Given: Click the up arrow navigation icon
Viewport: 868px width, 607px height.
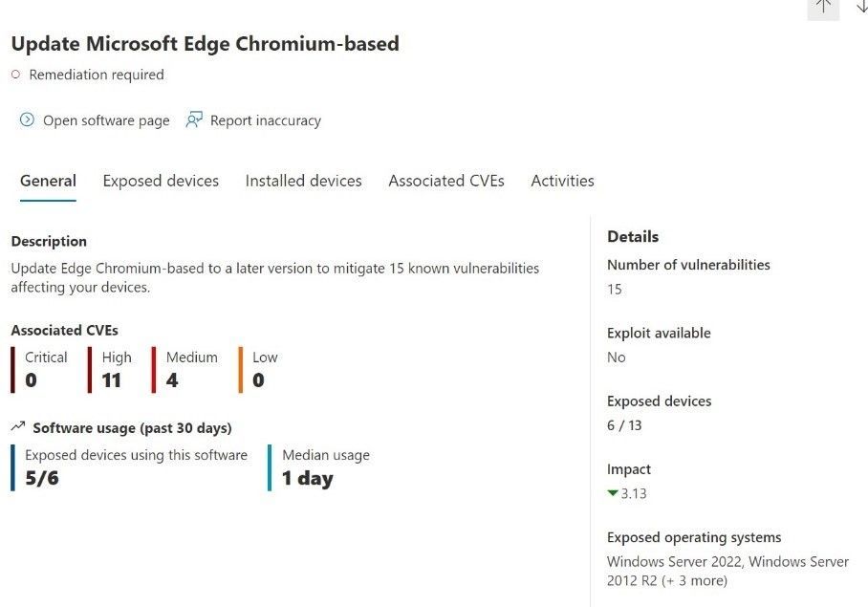Looking at the screenshot, I should (x=823, y=6).
